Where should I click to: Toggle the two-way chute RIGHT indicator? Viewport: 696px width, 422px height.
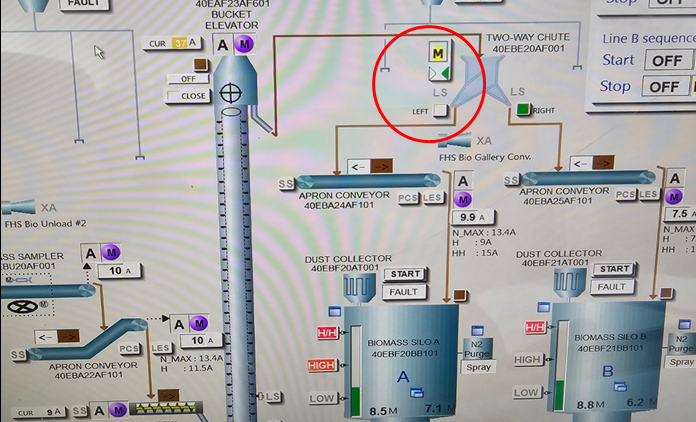(522, 110)
